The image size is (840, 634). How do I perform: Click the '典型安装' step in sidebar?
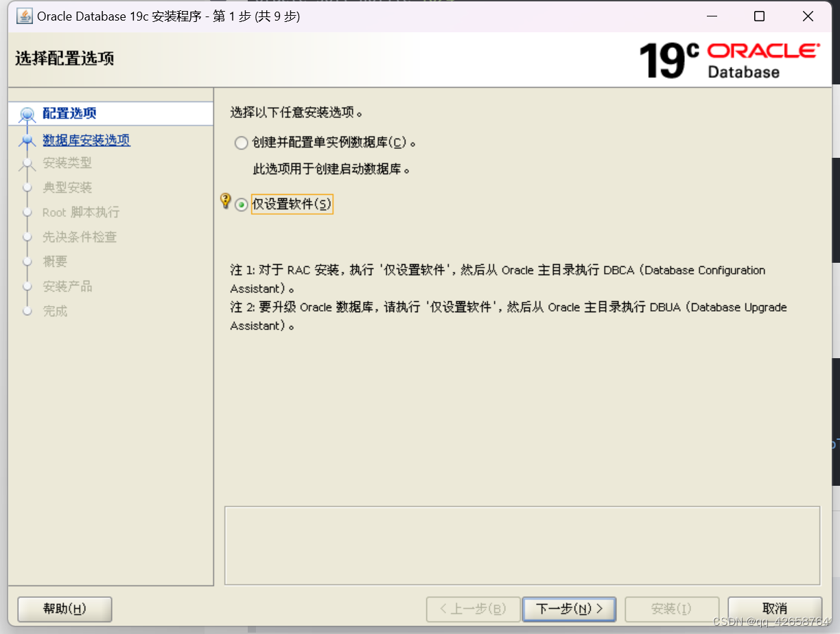click(67, 187)
